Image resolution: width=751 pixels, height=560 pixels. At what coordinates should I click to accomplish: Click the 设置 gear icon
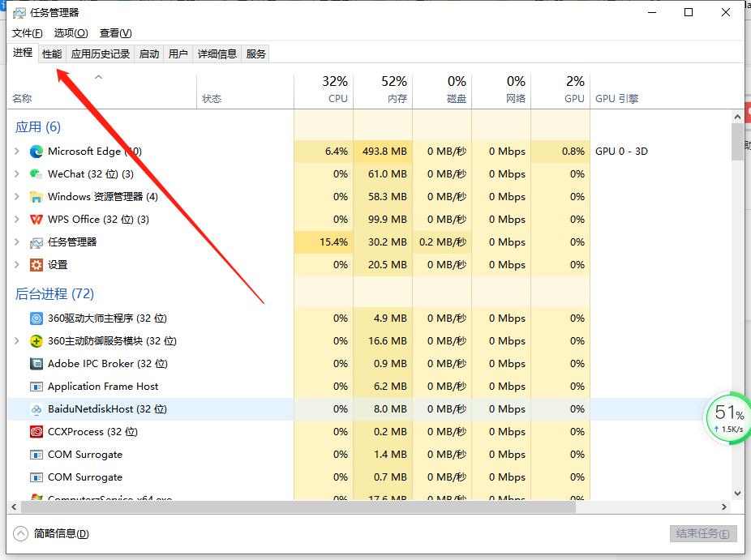tap(36, 265)
